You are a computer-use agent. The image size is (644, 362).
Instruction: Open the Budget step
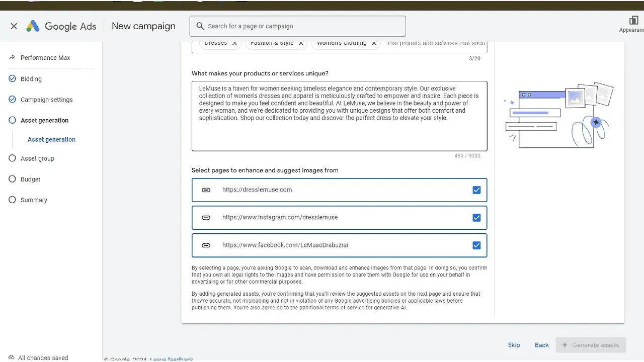[x=30, y=179]
